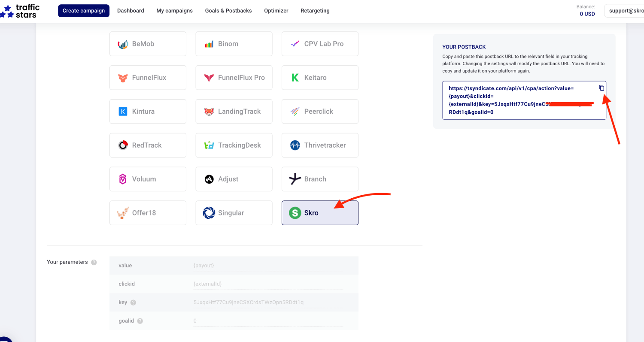Click the postback URL text box
Screen dimensions: 644x342
[x=524, y=100]
